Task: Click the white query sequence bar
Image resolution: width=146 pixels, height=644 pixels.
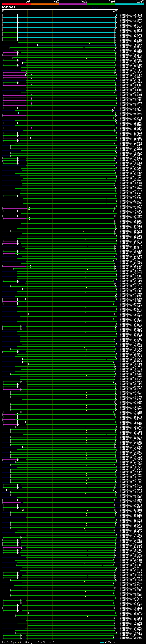Action: coord(60,10)
